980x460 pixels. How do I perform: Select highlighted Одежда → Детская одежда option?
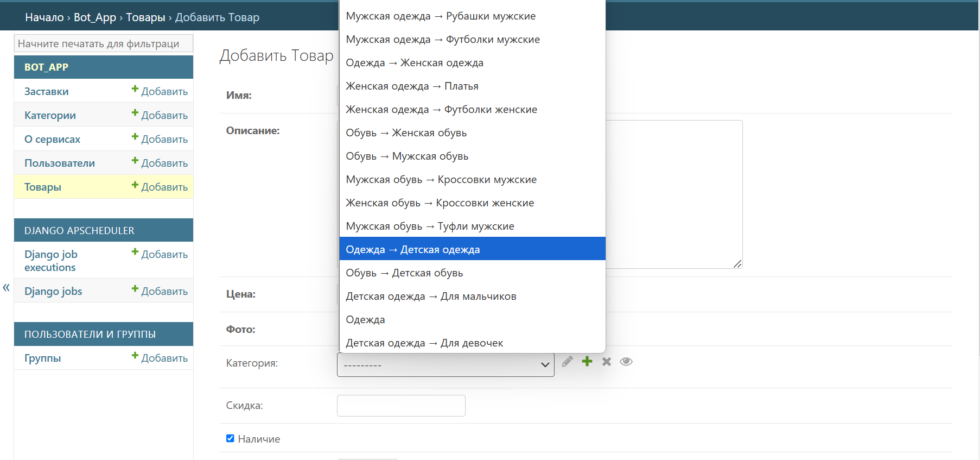point(472,250)
